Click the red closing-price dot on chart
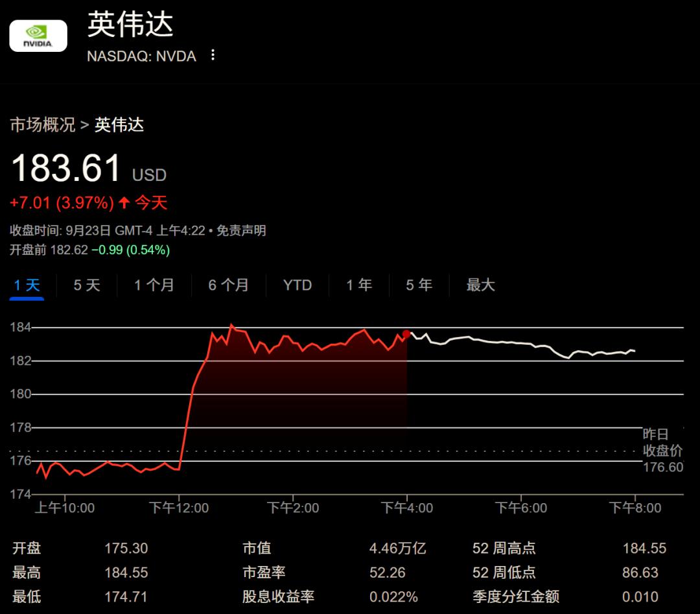The height and width of the screenshot is (614, 700). point(406,334)
